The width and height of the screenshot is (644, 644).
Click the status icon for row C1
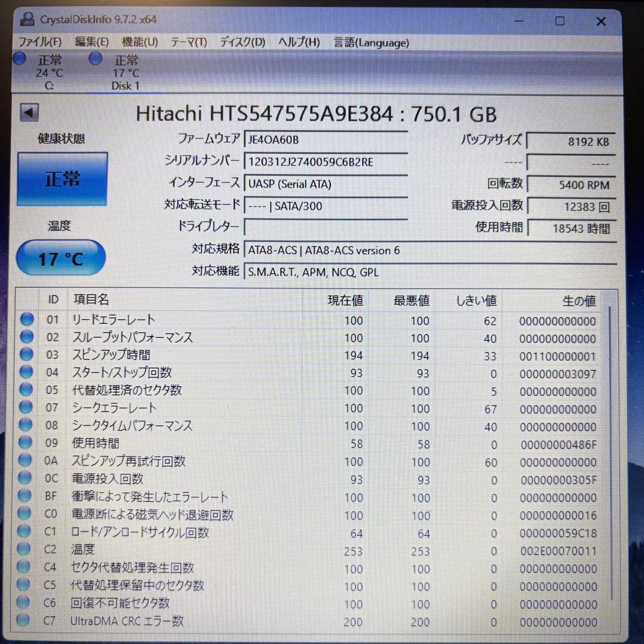click(x=24, y=531)
